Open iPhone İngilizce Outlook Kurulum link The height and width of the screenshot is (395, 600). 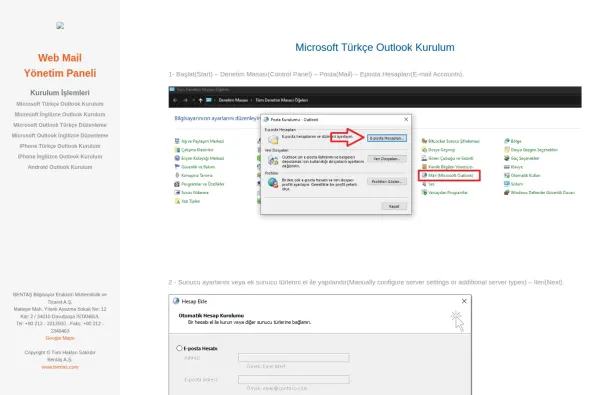click(60, 157)
